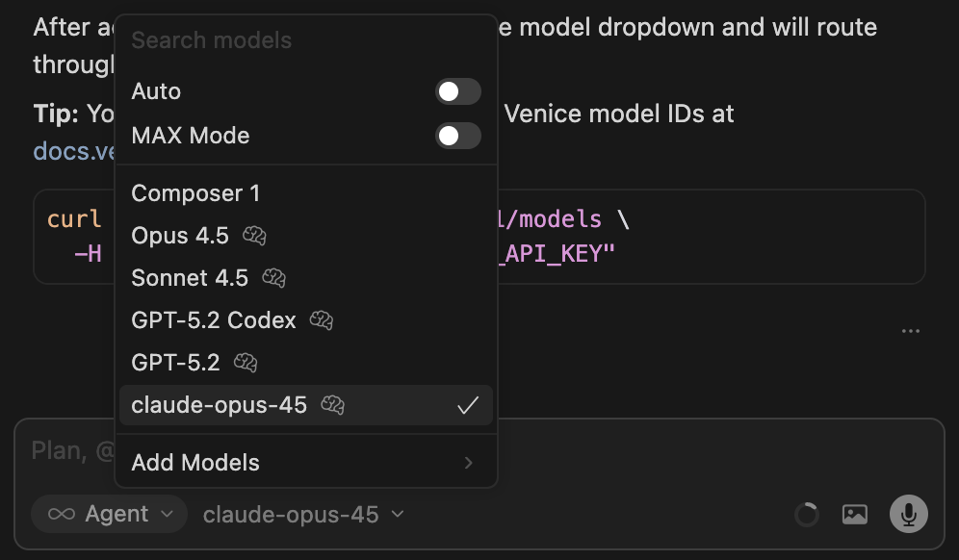
Task: Click the brain icon beside Opus 4.5
Action: 254,235
